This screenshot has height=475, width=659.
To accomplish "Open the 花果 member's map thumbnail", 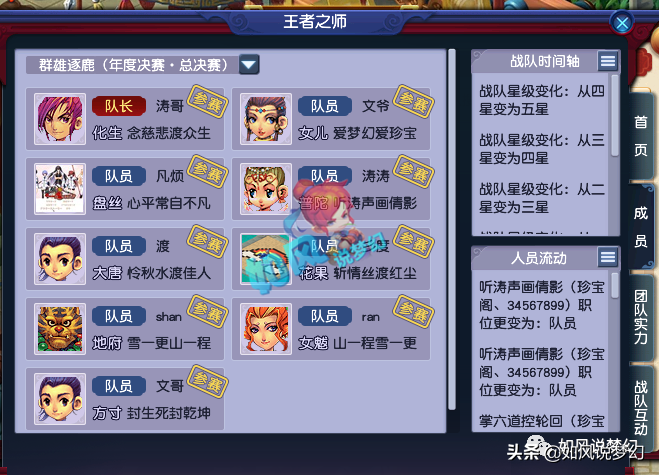I will tap(266, 259).
